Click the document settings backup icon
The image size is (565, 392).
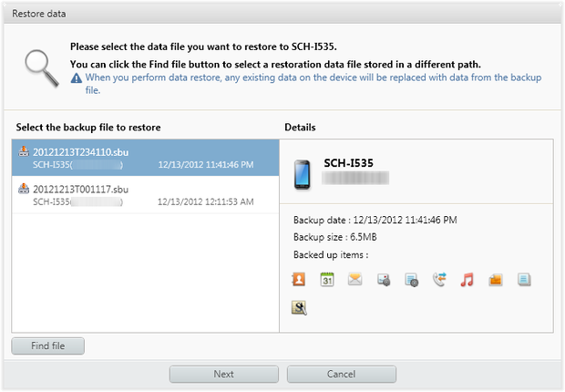(412, 280)
